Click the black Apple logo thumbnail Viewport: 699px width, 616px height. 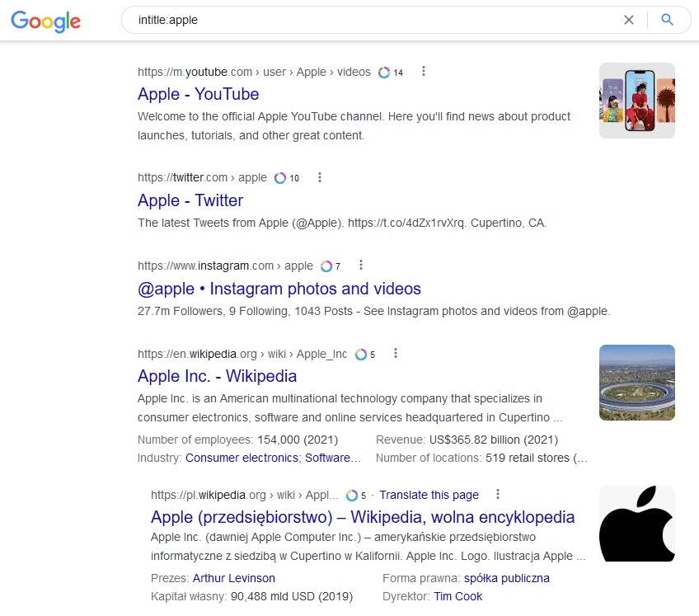point(636,523)
